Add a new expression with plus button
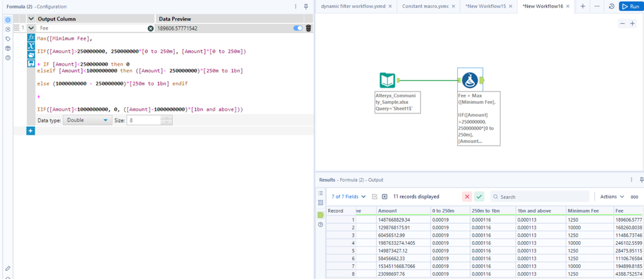 [30, 131]
